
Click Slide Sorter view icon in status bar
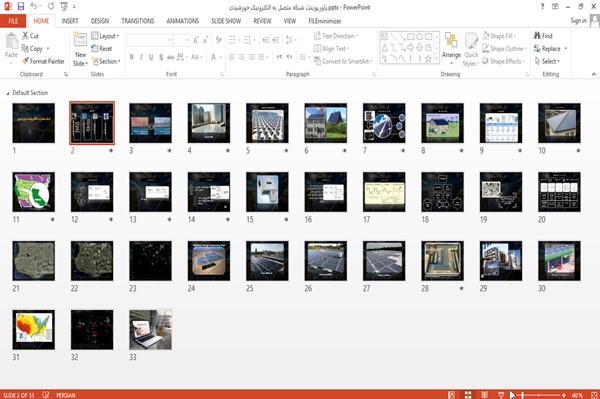468,395
